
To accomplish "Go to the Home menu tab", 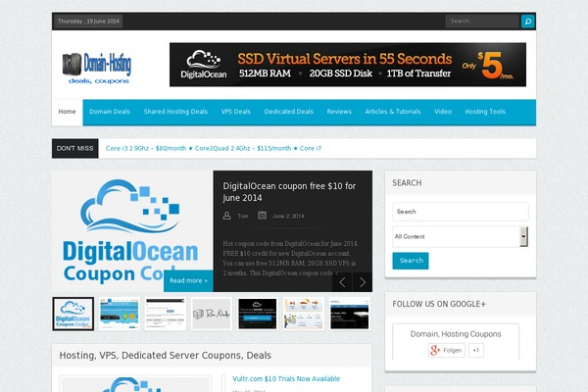I will [x=67, y=112].
